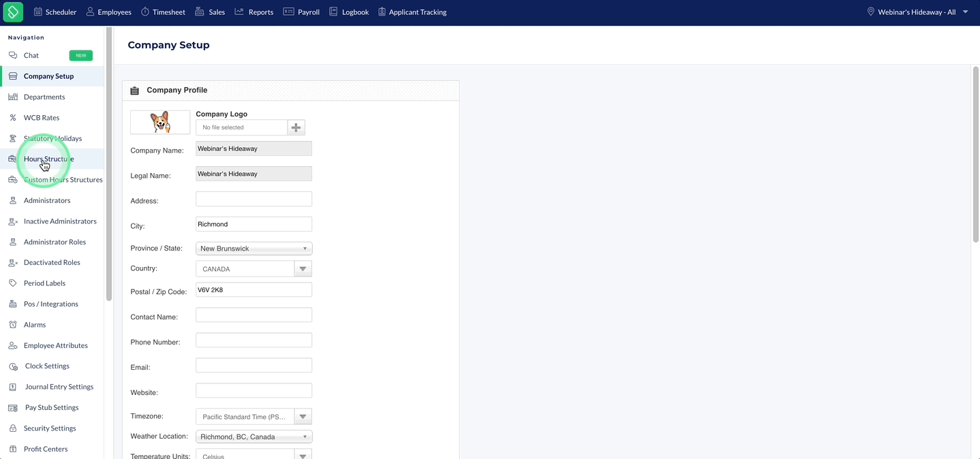980x459 pixels.
Task: Click the Company Name field
Action: coord(254,148)
